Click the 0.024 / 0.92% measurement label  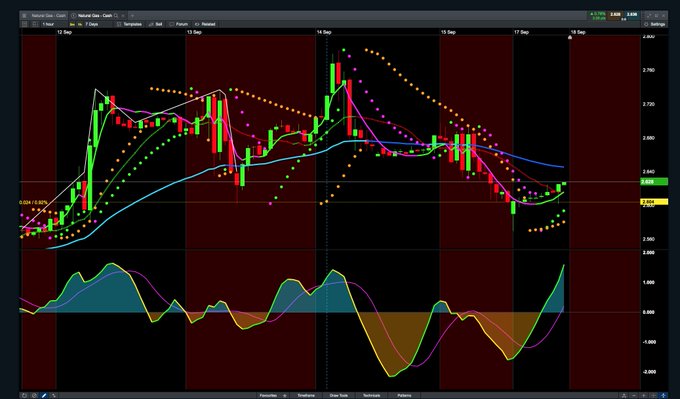pos(33,203)
